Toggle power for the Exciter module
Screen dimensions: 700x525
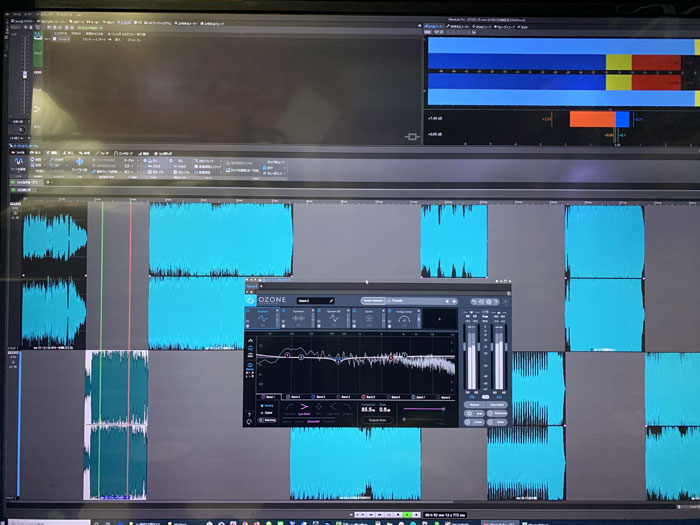pyautogui.click(x=354, y=311)
